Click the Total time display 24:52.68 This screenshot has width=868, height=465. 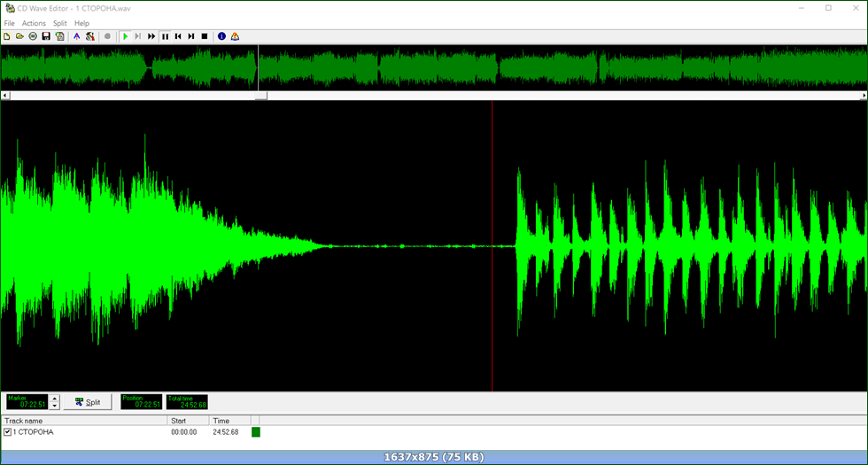click(x=187, y=402)
